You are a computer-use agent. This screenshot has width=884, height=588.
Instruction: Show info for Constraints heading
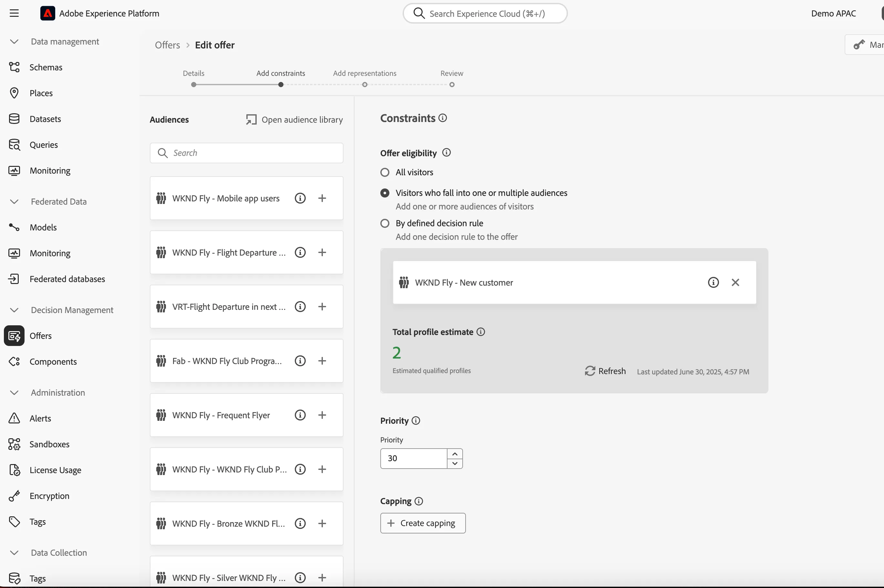pyautogui.click(x=443, y=118)
